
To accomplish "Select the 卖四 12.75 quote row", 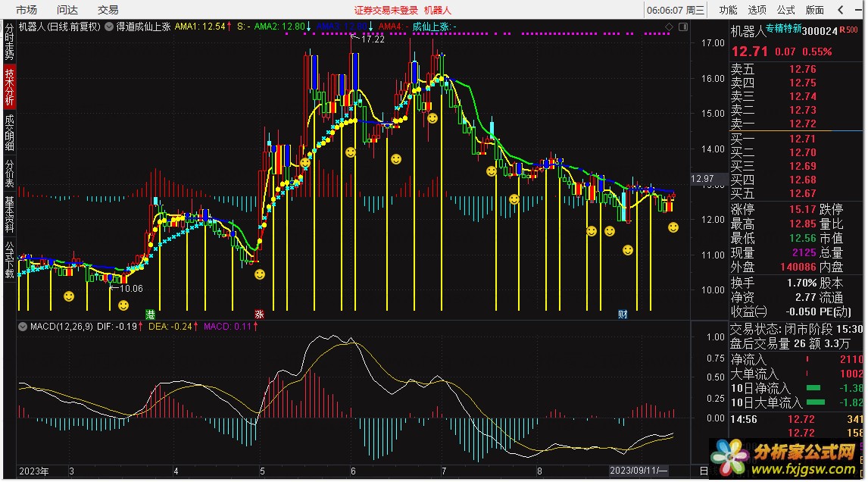I will click(795, 83).
